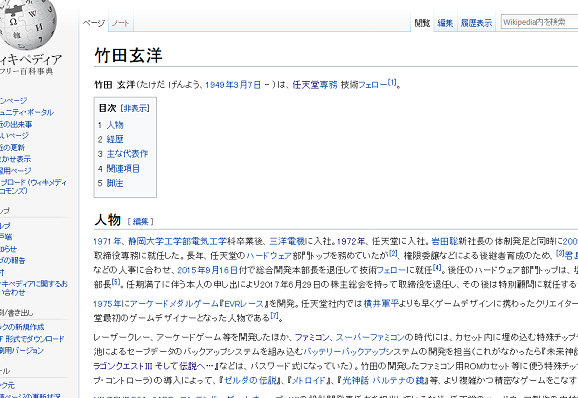The image size is (578, 398).
Task: Jump to 人物 in the table of contents
Action: 115,125
